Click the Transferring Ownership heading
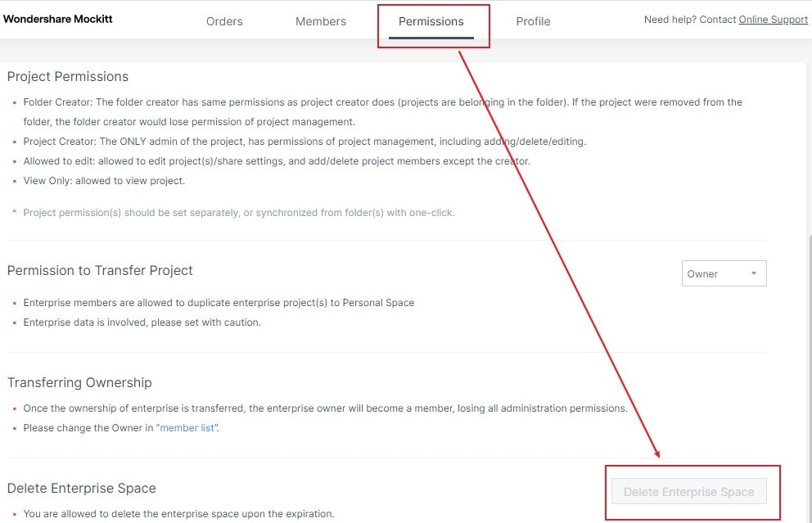Screen dimensions: 812x523 pos(79,382)
